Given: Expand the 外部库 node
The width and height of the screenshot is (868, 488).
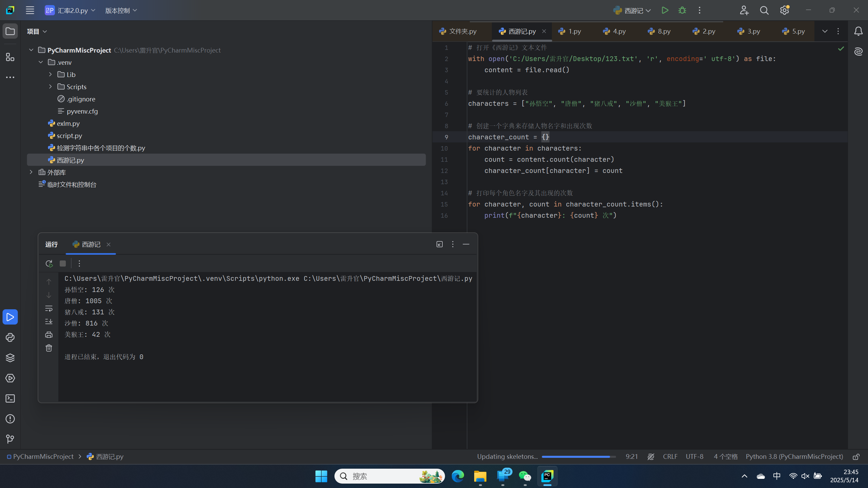Looking at the screenshot, I should click(31, 172).
